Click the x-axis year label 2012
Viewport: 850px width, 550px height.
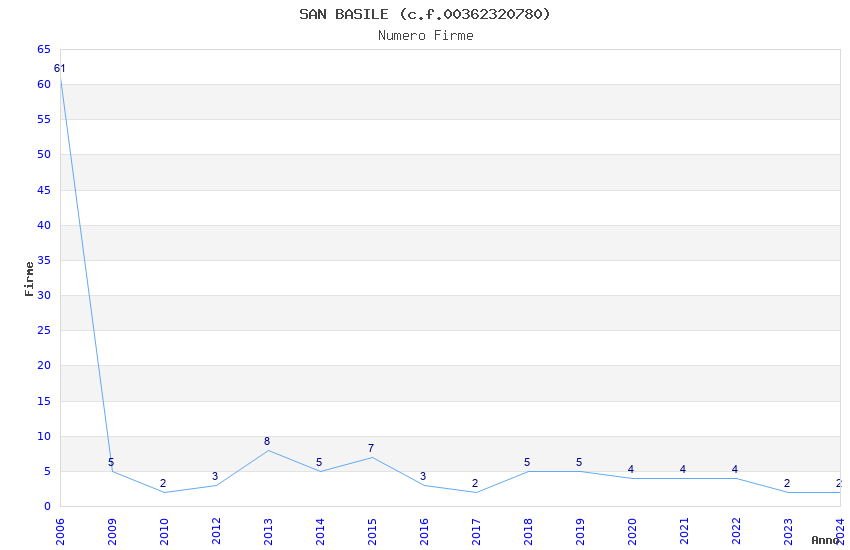pyautogui.click(x=216, y=532)
